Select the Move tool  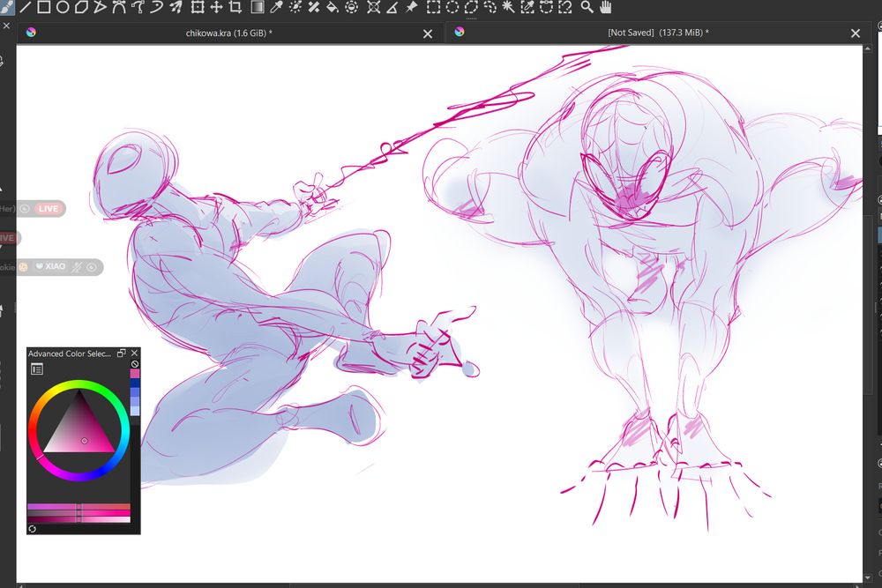coord(216,7)
